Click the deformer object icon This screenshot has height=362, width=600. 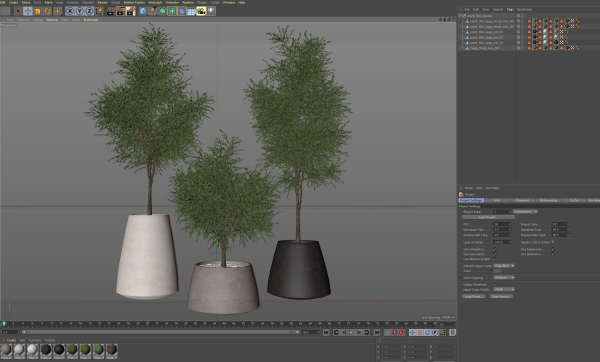[182, 11]
